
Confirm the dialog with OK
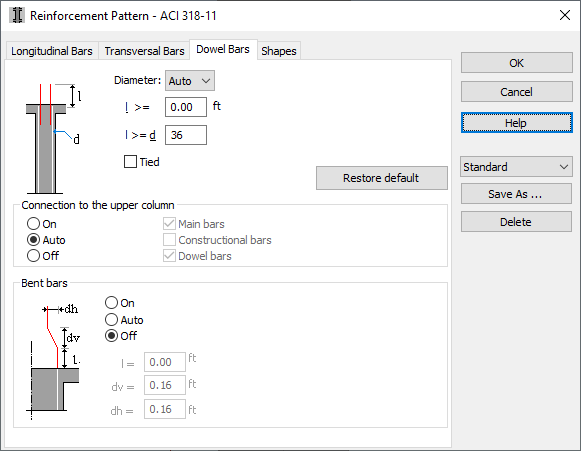click(517, 63)
